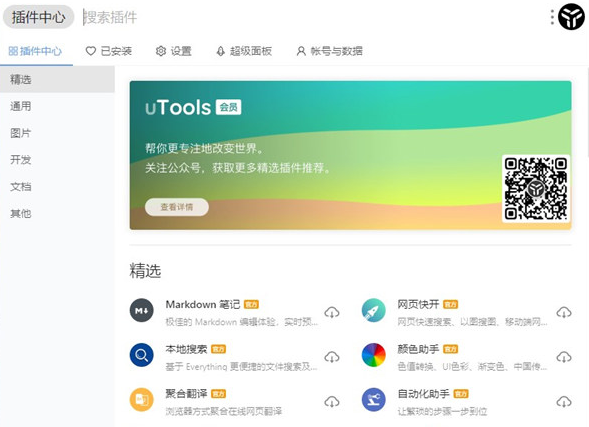Click the 会员 badge on banner
This screenshot has width=589, height=427.
point(228,107)
